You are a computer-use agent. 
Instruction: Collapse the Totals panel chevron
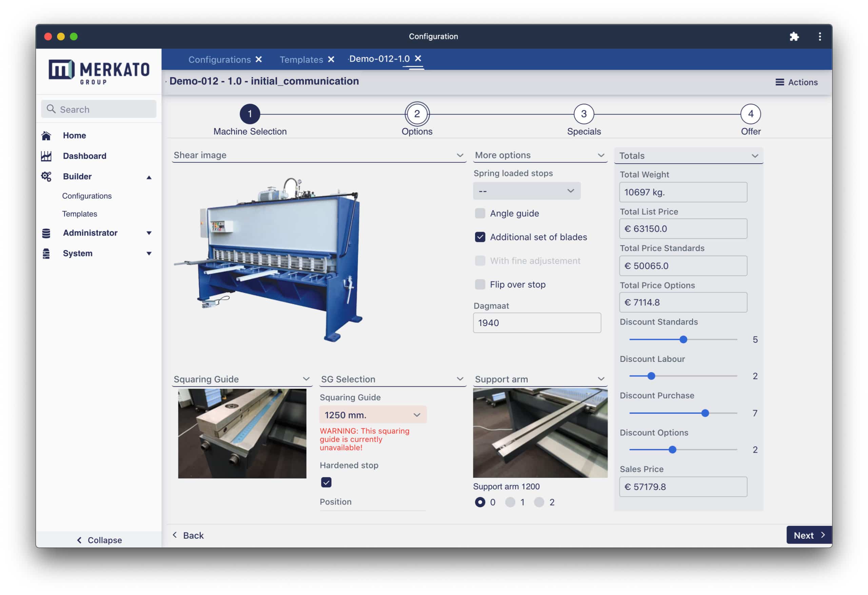[754, 156]
